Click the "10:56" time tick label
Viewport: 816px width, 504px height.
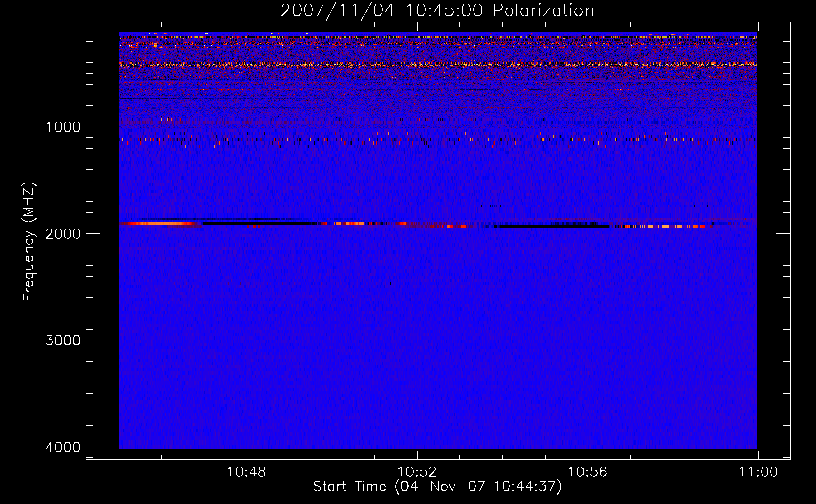click(x=588, y=472)
